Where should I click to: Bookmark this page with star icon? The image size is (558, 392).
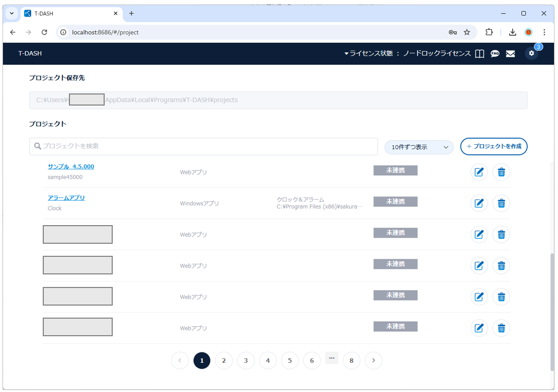click(x=467, y=32)
